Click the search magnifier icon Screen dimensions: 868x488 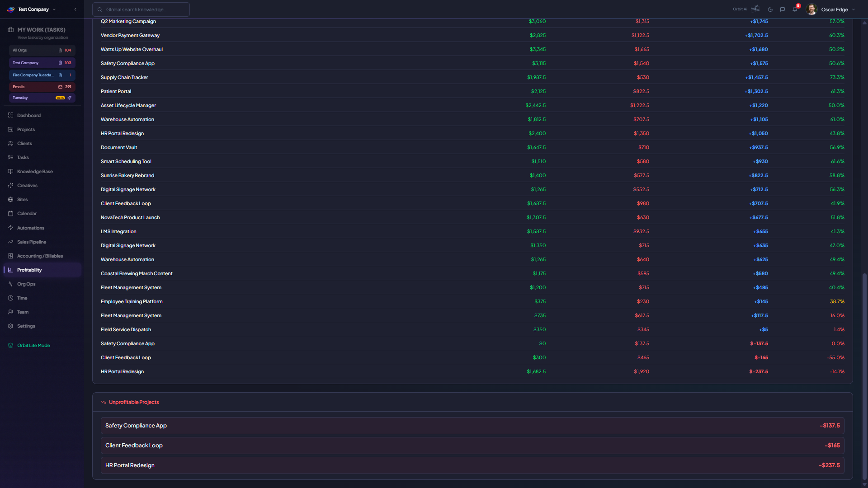pyautogui.click(x=100, y=9)
